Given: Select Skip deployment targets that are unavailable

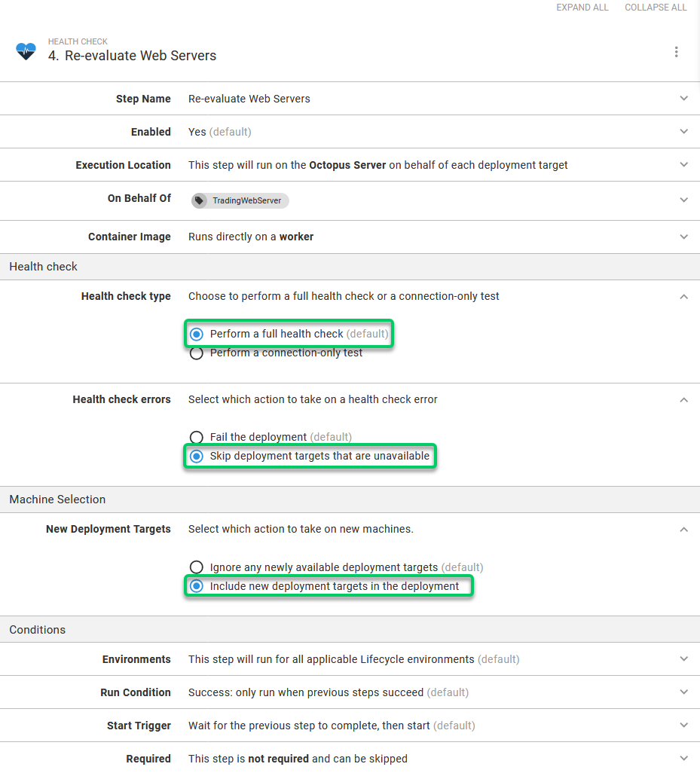Looking at the screenshot, I should (x=197, y=456).
